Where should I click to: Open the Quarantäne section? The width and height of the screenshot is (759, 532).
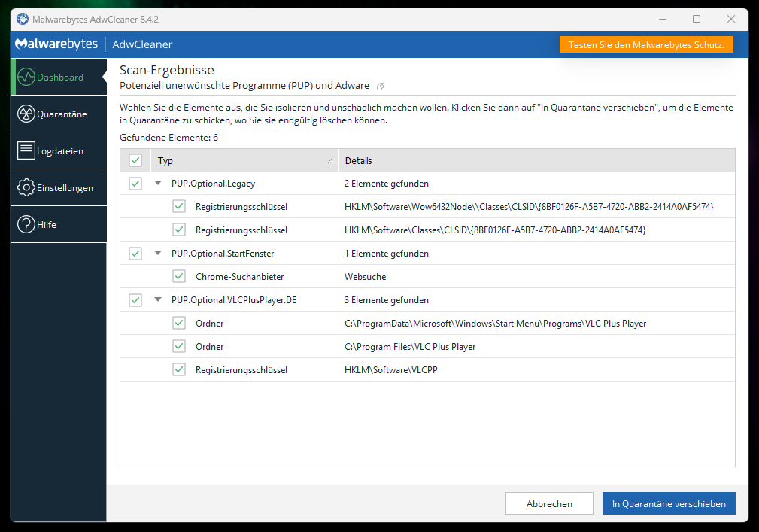coord(59,114)
